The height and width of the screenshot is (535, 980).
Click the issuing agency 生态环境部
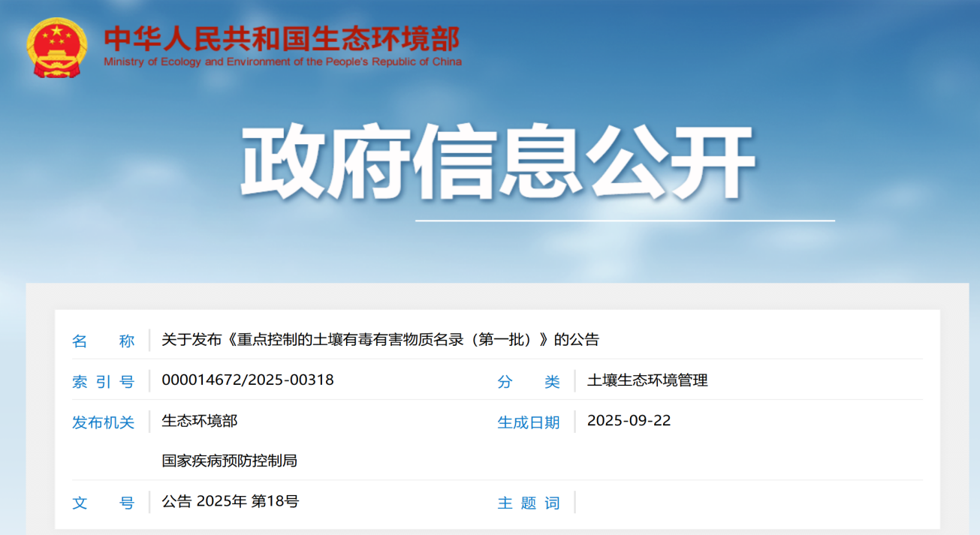(x=200, y=421)
